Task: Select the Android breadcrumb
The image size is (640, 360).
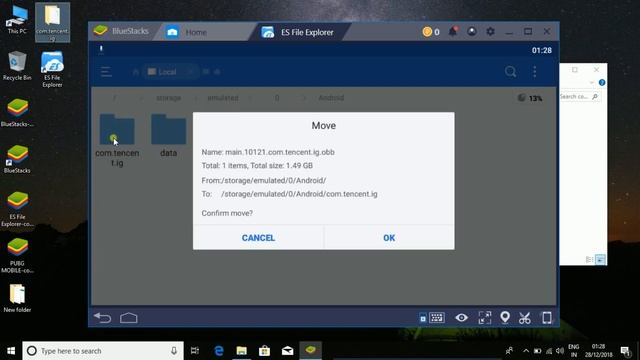Action: pos(331,98)
